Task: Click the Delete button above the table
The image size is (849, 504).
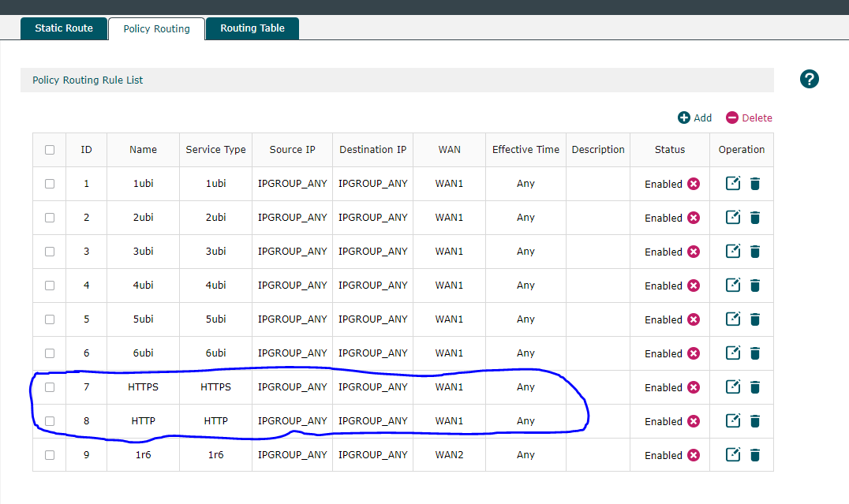Action: [x=750, y=118]
